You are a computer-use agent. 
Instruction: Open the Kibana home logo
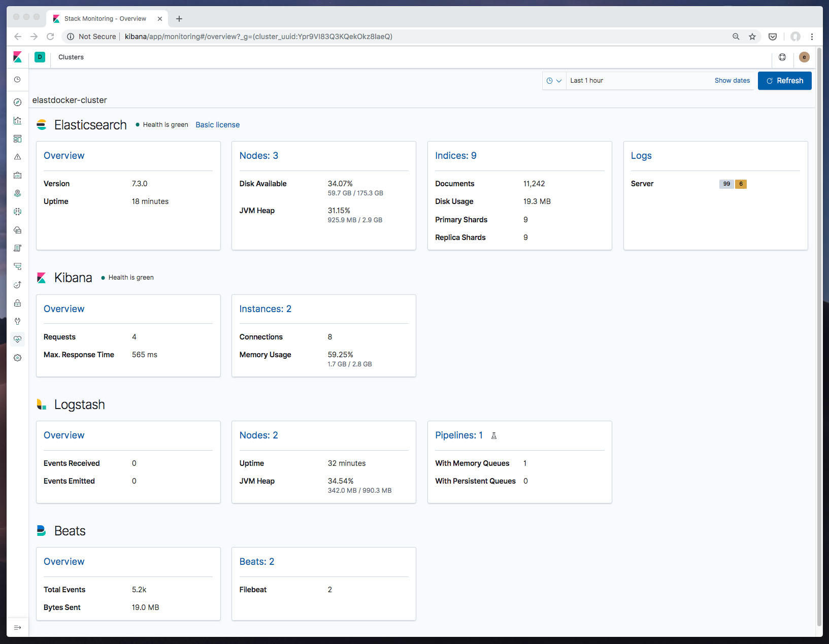18,57
